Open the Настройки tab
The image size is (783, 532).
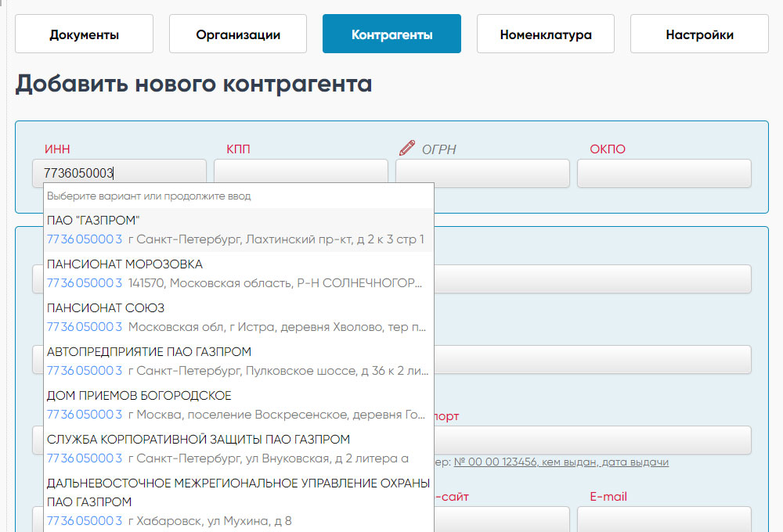pos(699,34)
